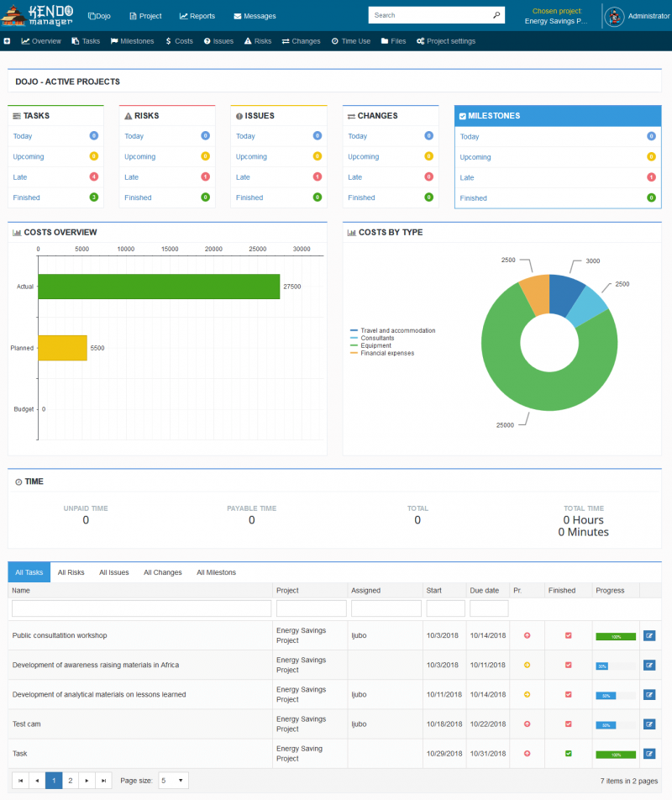This screenshot has width=672, height=800.
Task: Click progress bar of Public consultation workshop
Action: click(616, 637)
